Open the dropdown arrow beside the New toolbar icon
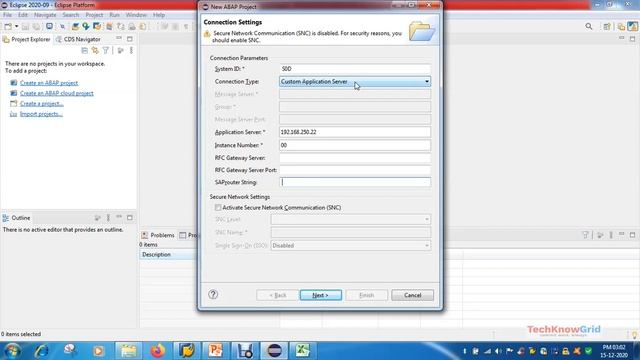640x360 pixels. tap(17, 27)
